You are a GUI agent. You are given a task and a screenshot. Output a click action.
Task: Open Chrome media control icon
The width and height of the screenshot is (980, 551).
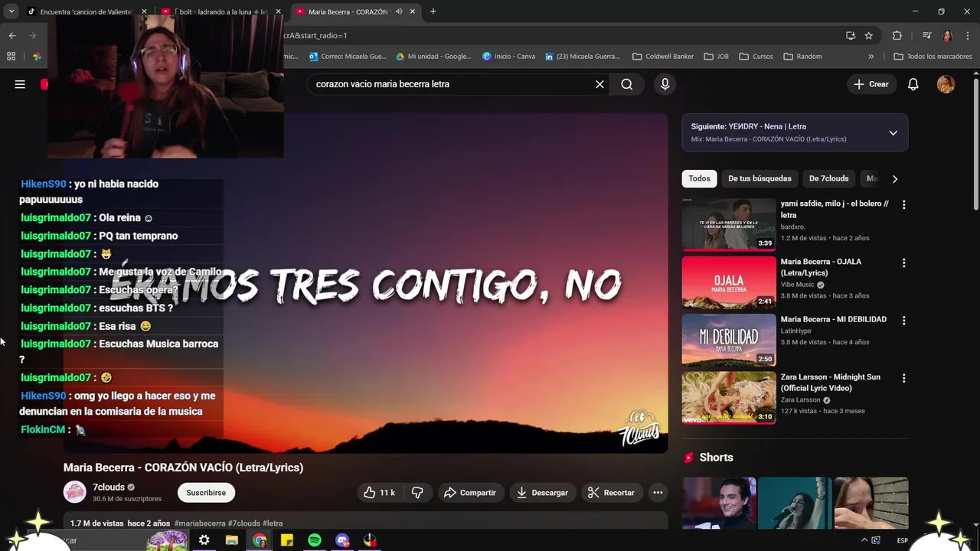point(926,35)
